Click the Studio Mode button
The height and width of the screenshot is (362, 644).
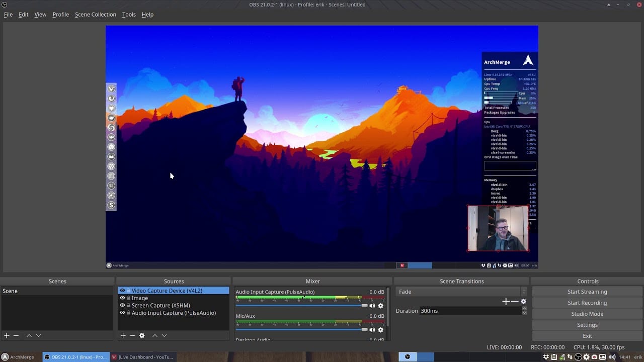click(x=587, y=314)
